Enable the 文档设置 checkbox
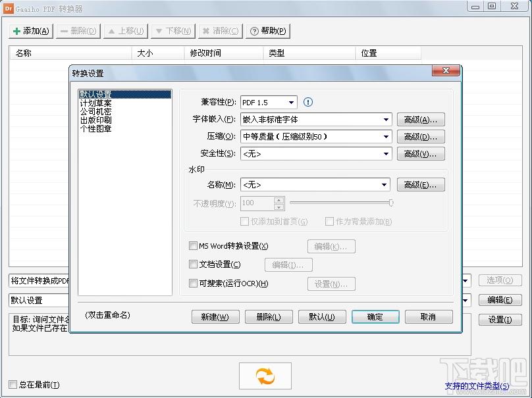The height and width of the screenshot is (398, 532). pyautogui.click(x=193, y=264)
